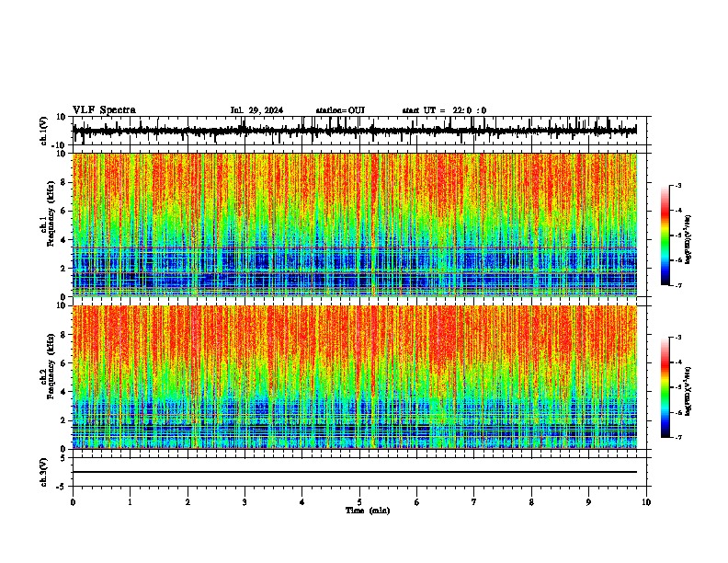The image size is (728, 563).
Task: Click the ch.2 frequency tick "6"
Action: click(x=63, y=363)
